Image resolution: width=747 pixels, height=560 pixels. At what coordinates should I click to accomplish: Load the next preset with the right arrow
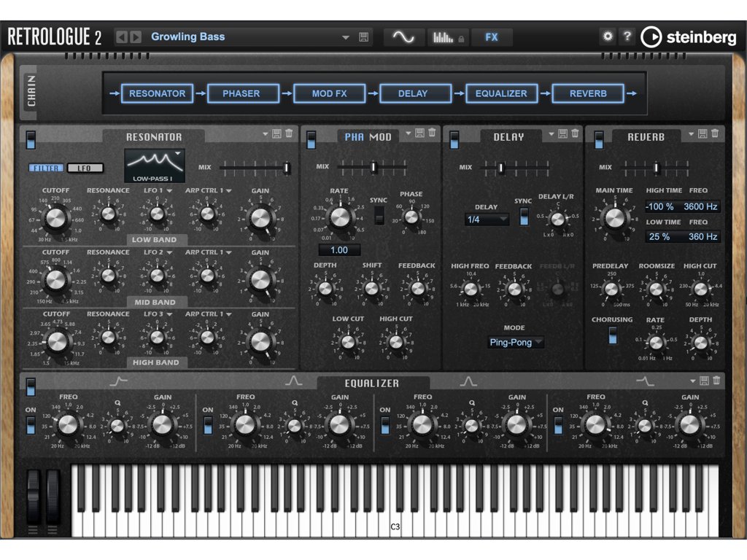click(135, 37)
